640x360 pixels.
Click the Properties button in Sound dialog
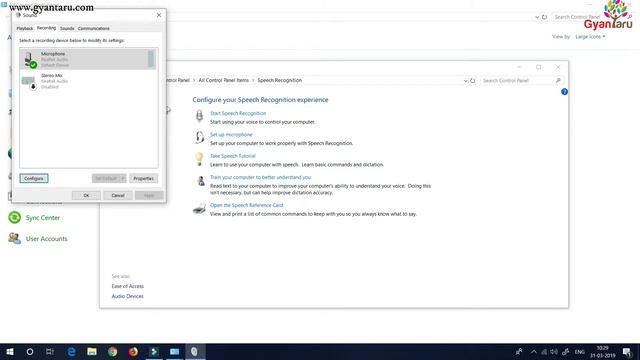[144, 178]
